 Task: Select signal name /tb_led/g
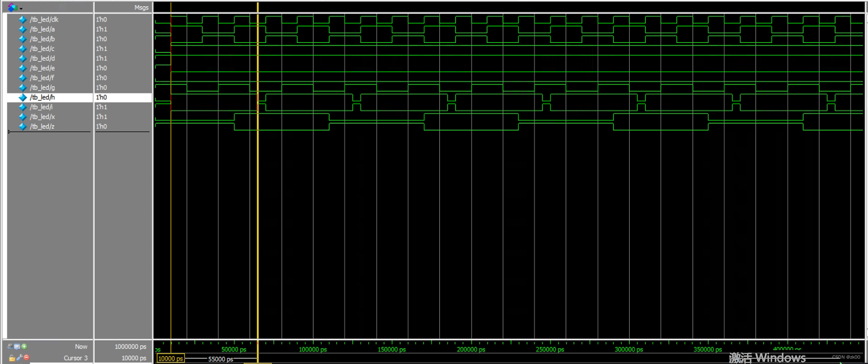42,88
